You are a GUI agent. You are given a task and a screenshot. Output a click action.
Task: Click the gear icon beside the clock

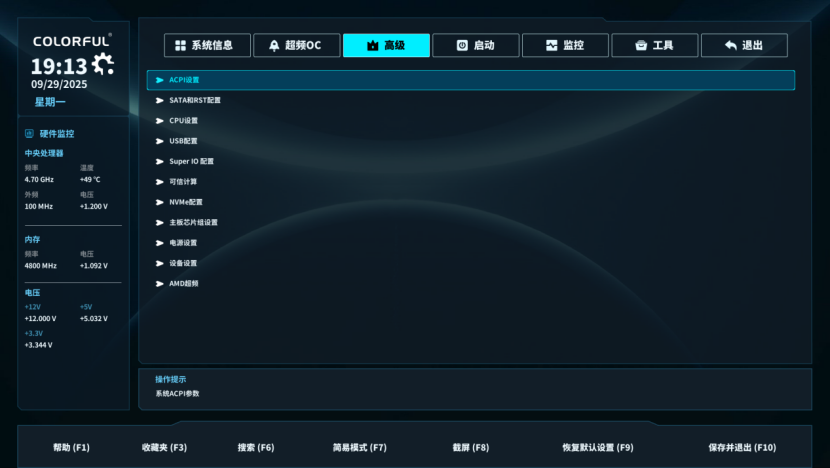[102, 66]
